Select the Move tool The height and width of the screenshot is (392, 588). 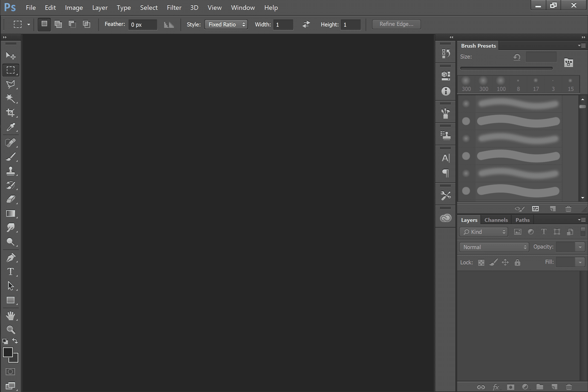[11, 56]
